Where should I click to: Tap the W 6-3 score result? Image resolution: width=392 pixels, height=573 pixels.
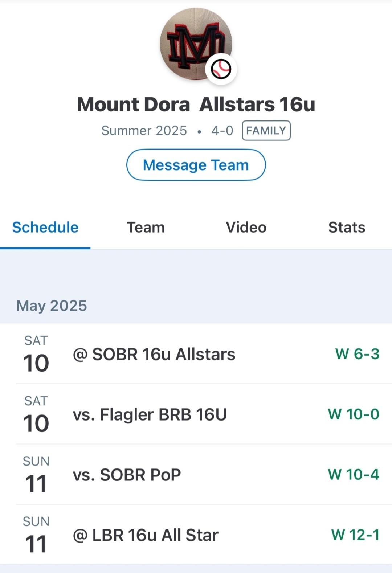pos(357,354)
